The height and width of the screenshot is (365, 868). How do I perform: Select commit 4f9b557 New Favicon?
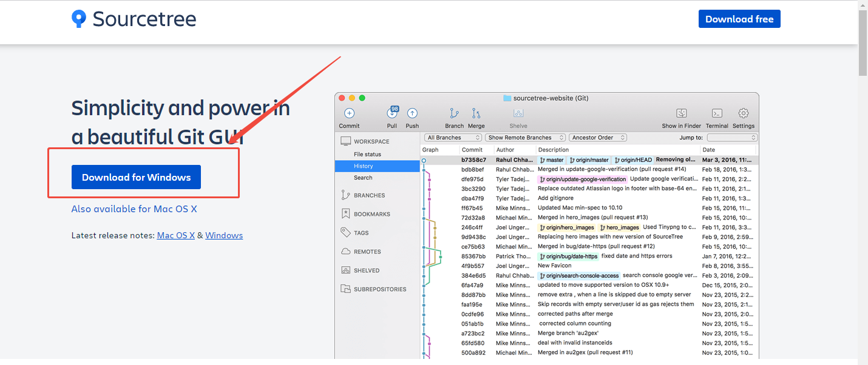tap(589, 266)
